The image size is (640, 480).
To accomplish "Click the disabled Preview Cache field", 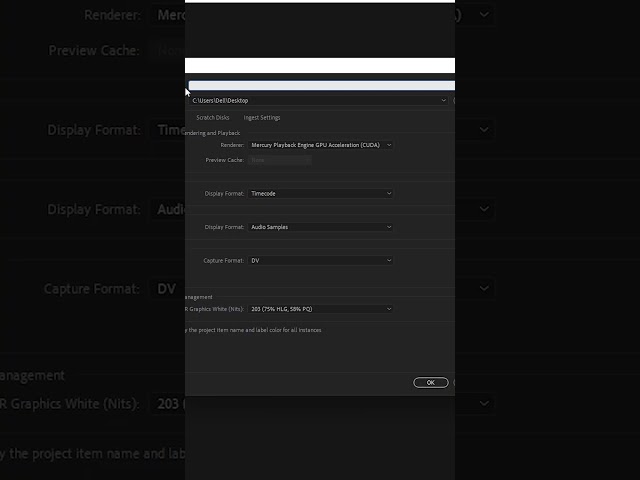I will pyautogui.click(x=279, y=160).
